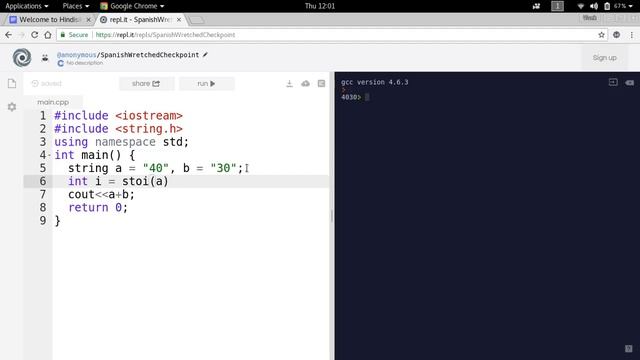Download the repl files
The width and height of the screenshot is (640, 360).
coord(289,84)
